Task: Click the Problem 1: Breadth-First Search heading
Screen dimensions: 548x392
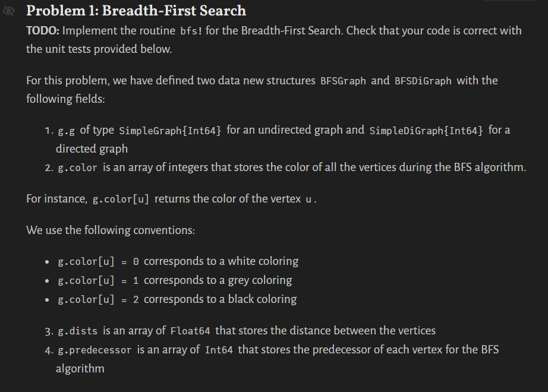Action: click(x=136, y=11)
